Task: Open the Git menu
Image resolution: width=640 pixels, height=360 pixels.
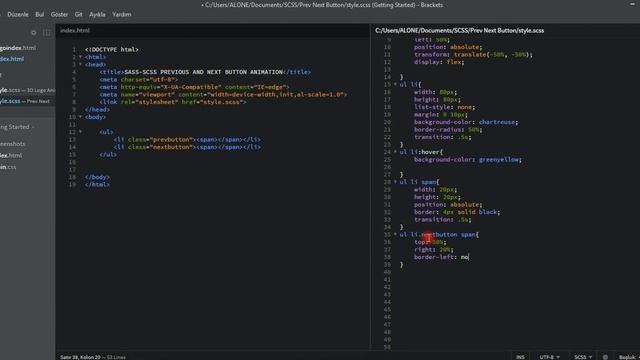Action: coord(78,14)
